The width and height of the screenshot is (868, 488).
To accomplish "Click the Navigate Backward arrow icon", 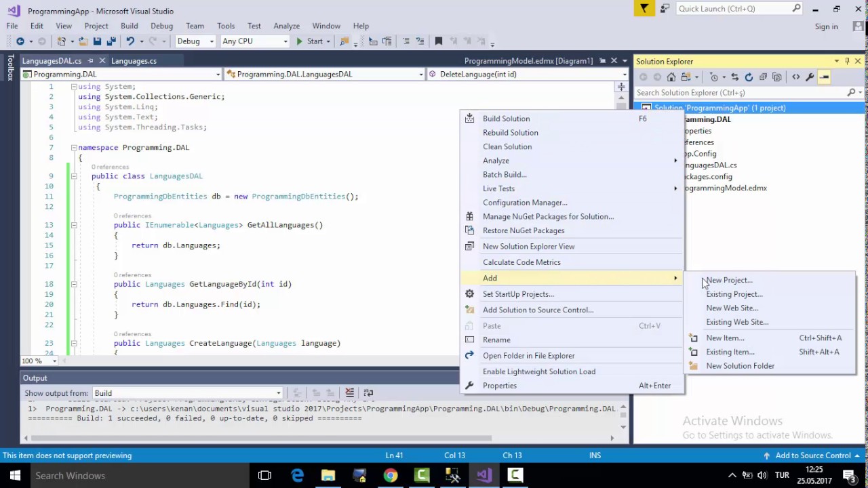I will tap(20, 41).
